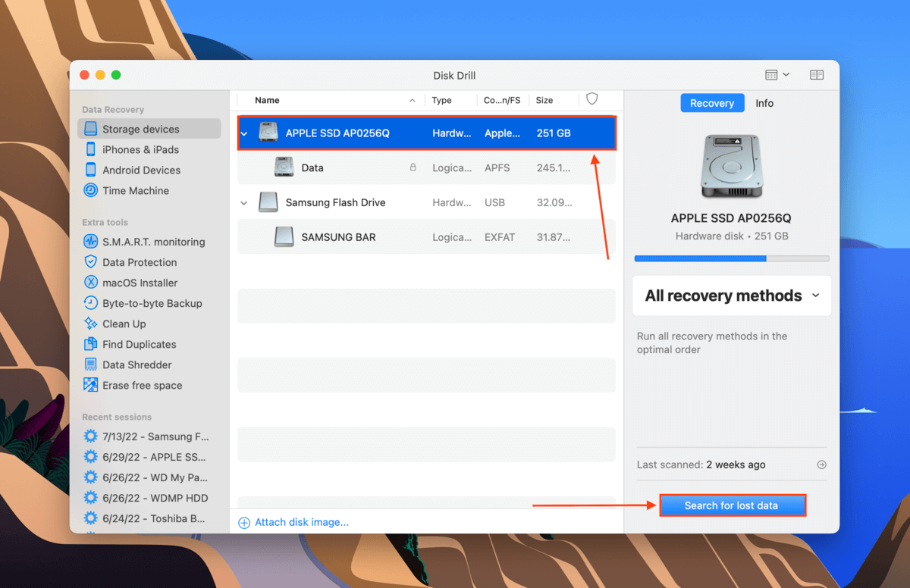Open Storage devices in sidebar

[x=149, y=129]
